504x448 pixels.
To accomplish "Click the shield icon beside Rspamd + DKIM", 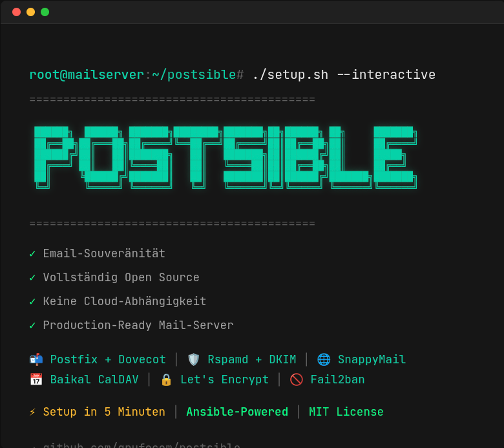I will coord(193,359).
